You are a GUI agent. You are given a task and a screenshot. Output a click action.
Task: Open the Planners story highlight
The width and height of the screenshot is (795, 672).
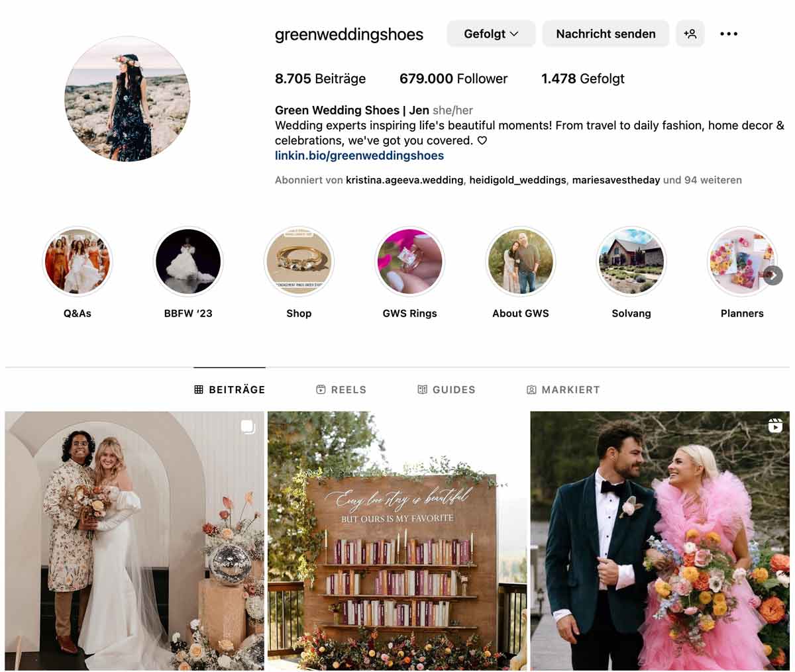coord(742,262)
